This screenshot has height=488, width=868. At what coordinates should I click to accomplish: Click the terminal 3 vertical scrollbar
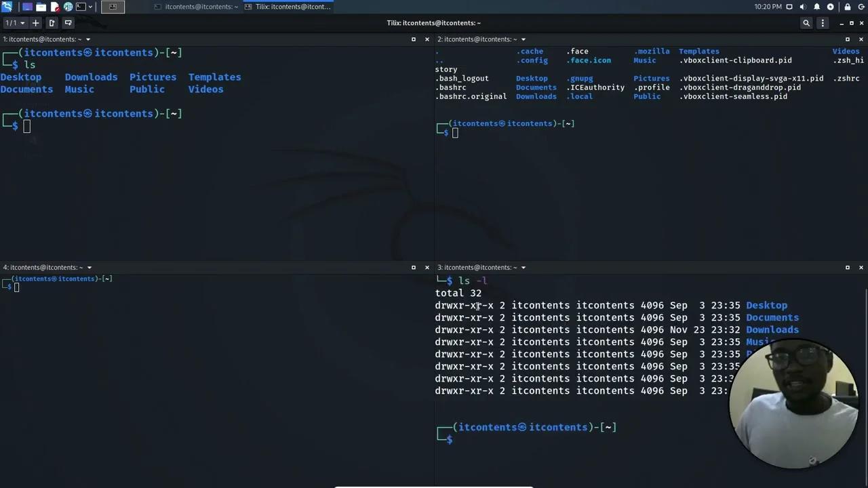point(865,339)
